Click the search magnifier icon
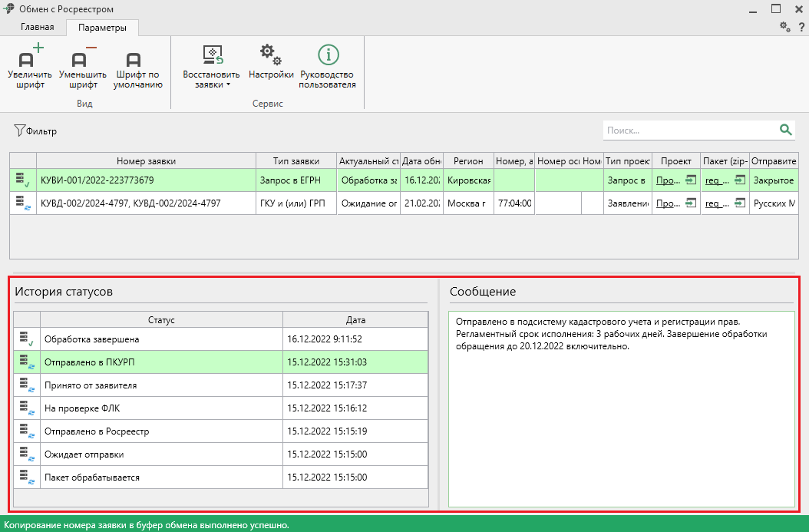Screen dimensions: 809x532 click(x=785, y=130)
